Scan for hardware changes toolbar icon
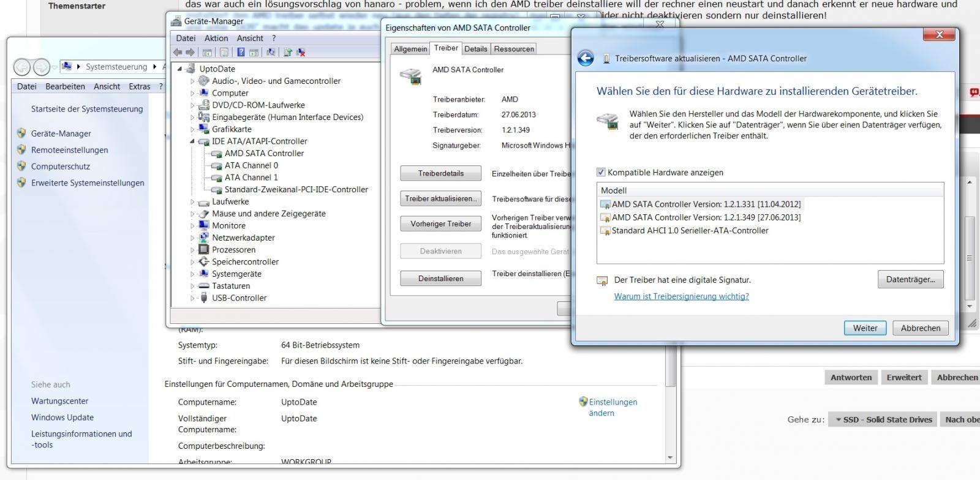 tap(271, 53)
